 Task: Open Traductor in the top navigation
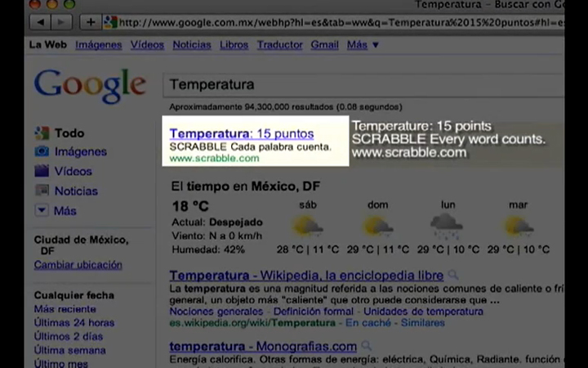click(280, 45)
